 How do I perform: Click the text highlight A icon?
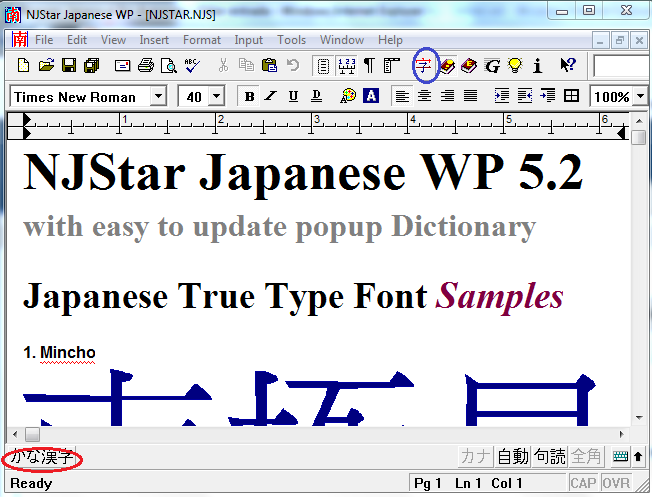[x=371, y=96]
